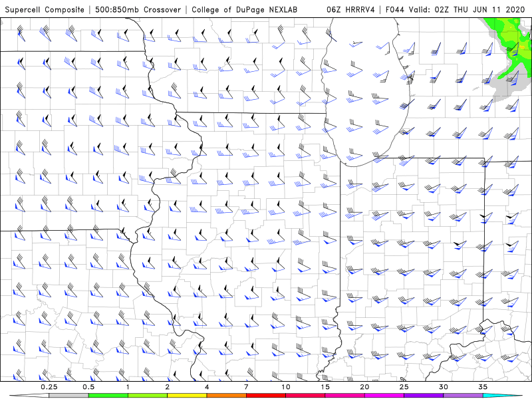Select the legend value 35
Image resolution: width=532 pixels, height=399 pixels.
(x=483, y=387)
